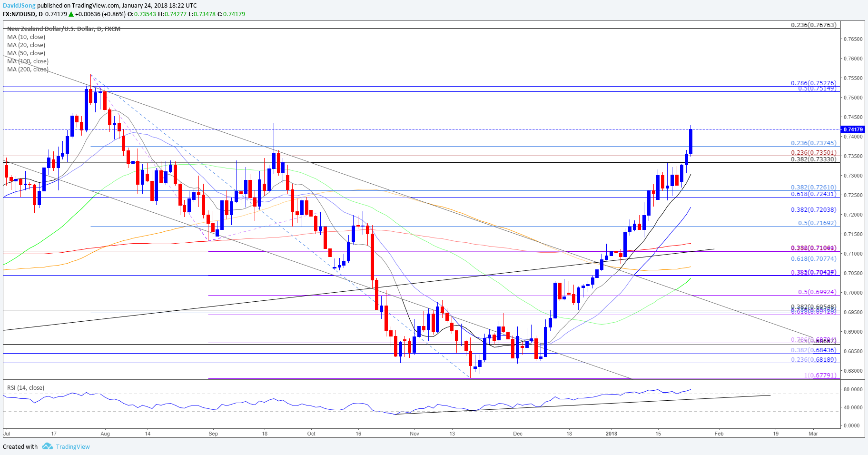Click the 0.382(0.68436) Fibonacci label
Screen dimensions: 868x455
point(813,350)
